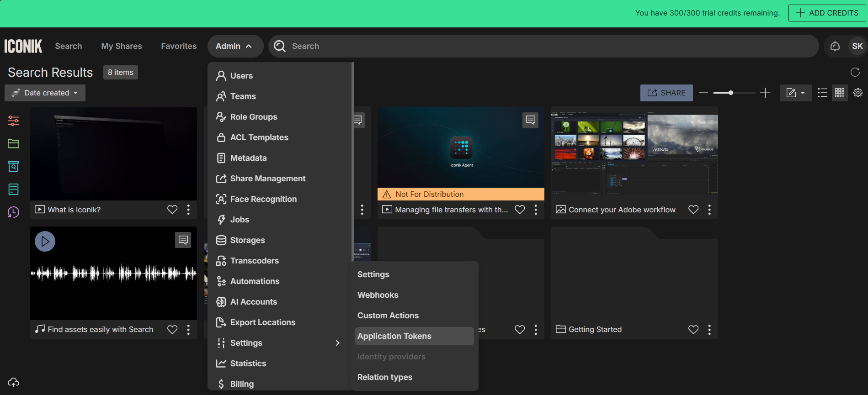Click the SHARE button
The height and width of the screenshot is (395, 868).
(666, 93)
